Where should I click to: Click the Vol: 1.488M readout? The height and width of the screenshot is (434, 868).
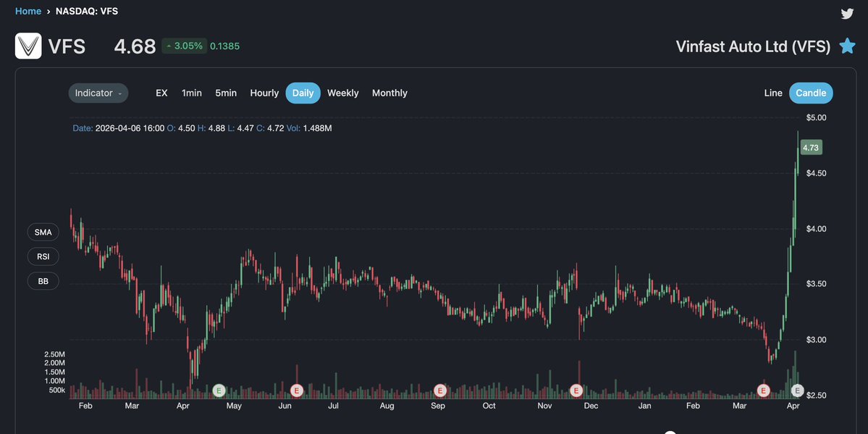coord(309,128)
